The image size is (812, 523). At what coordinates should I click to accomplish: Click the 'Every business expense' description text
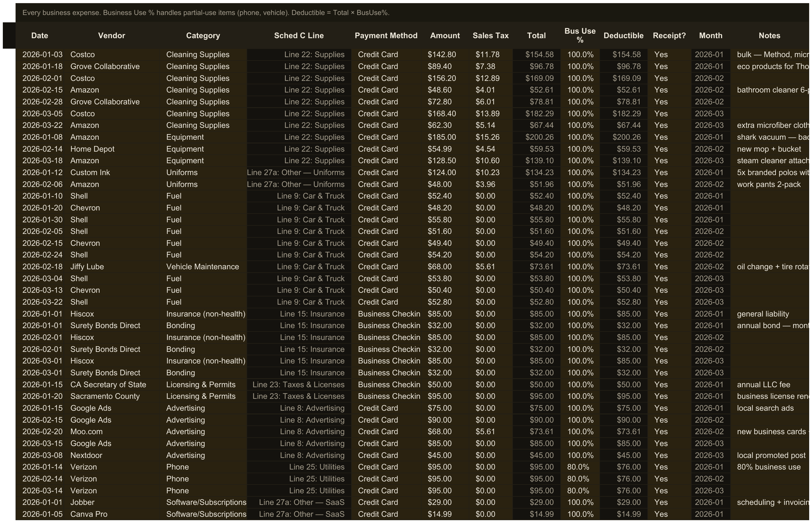[206, 13]
